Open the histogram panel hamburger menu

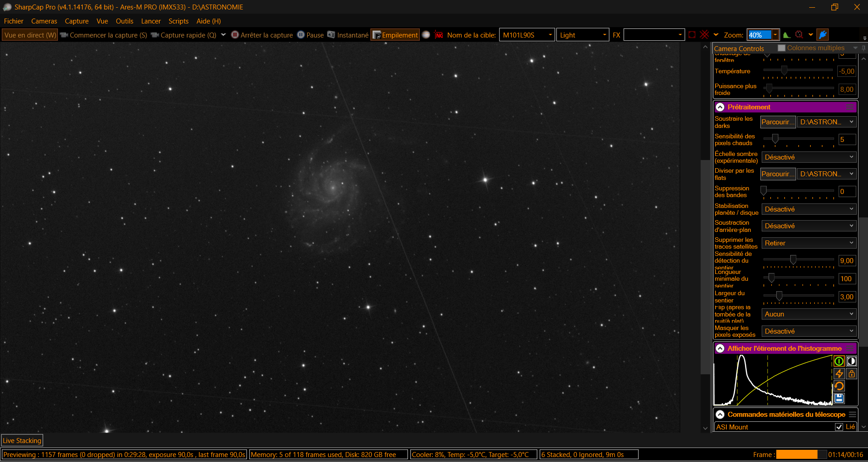pyautogui.click(x=850, y=349)
